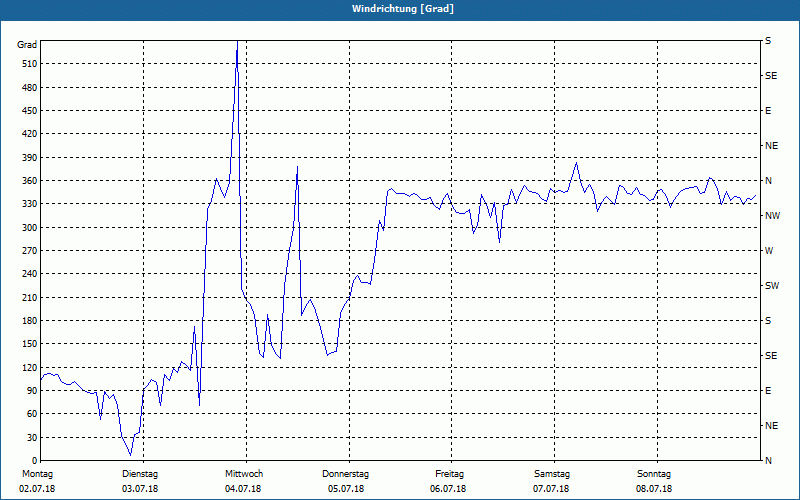Click the 60 y-axis value

click(x=32, y=413)
